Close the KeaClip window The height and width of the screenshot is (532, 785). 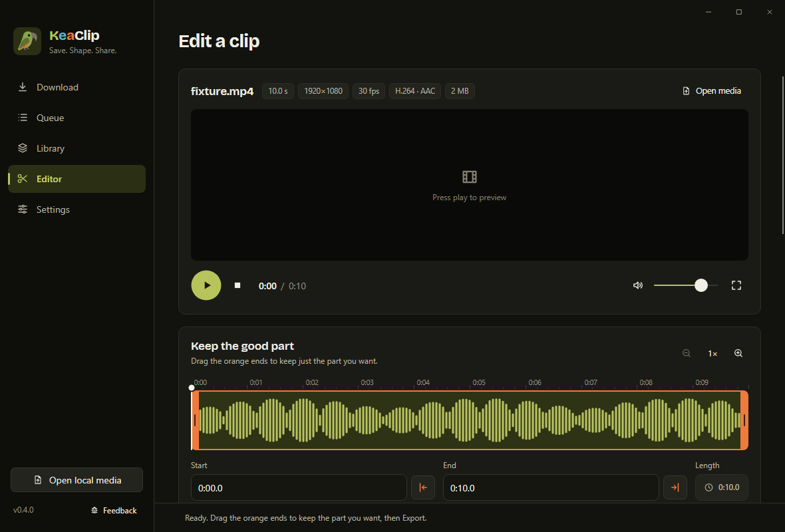tap(770, 12)
